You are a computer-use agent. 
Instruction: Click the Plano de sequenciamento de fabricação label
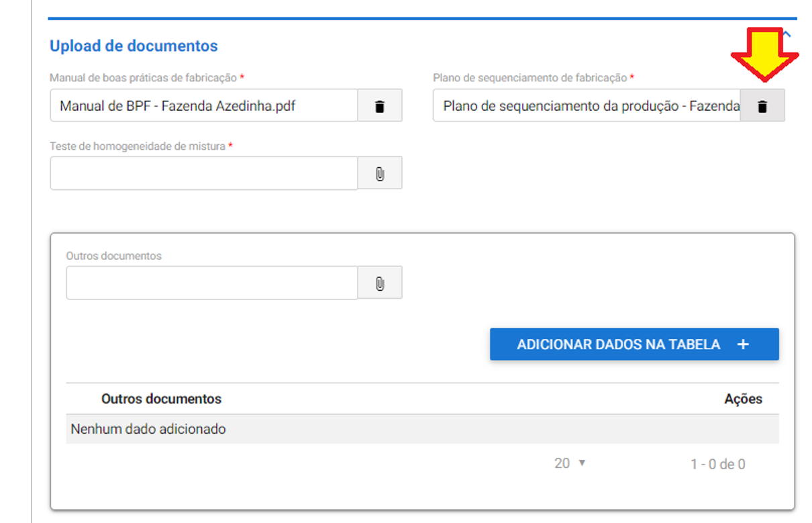point(529,78)
